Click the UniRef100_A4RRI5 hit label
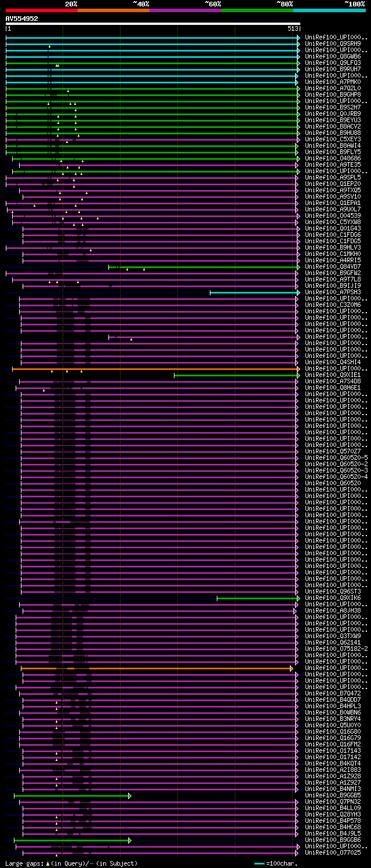The height and width of the screenshot is (868, 371). 333,260
